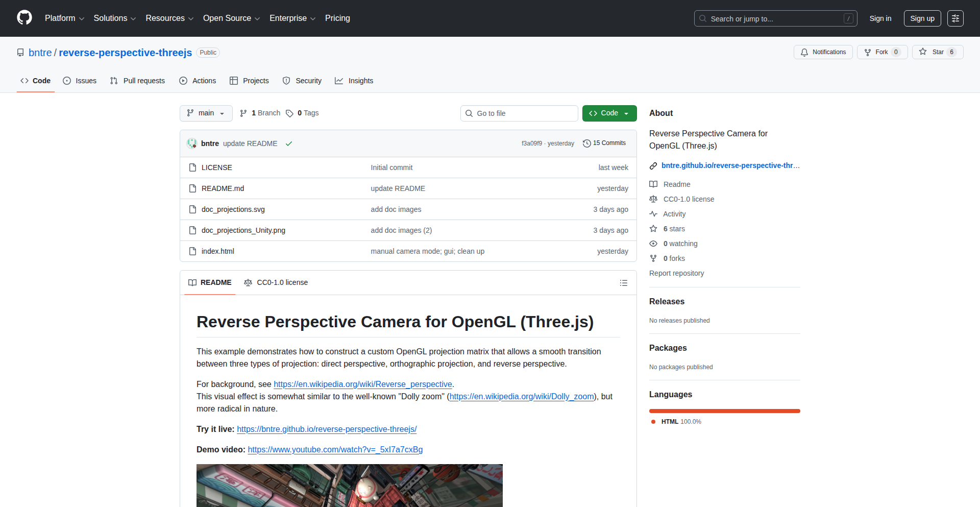The image size is (980, 507).
Task: Expand the green Code dropdown
Action: pos(609,113)
